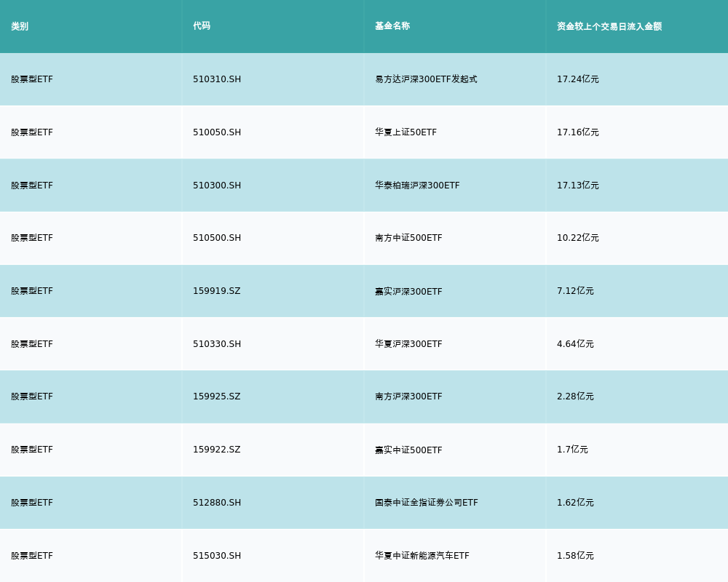Screen dimensions: 728x582
Task: Click fund name 南方中证500ETF
Action: tap(408, 238)
